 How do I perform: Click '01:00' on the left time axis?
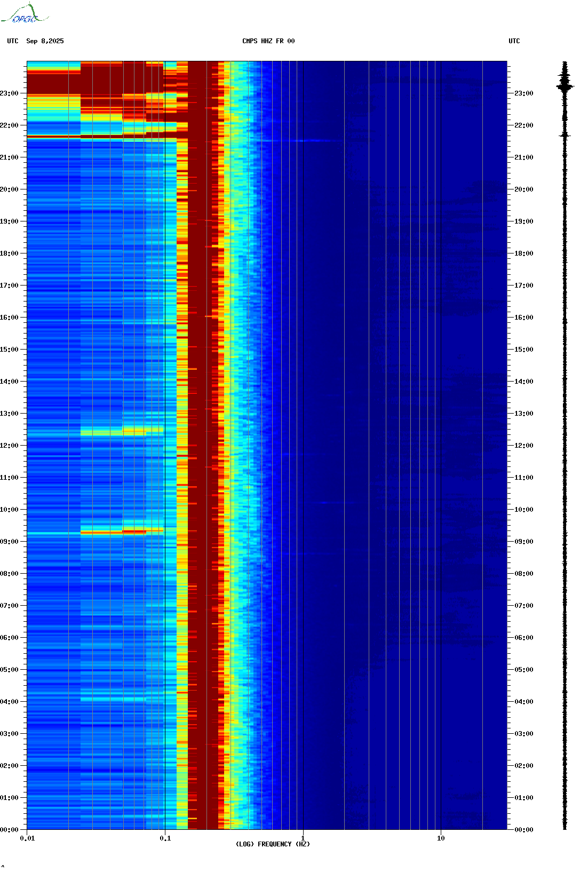pyautogui.click(x=9, y=798)
